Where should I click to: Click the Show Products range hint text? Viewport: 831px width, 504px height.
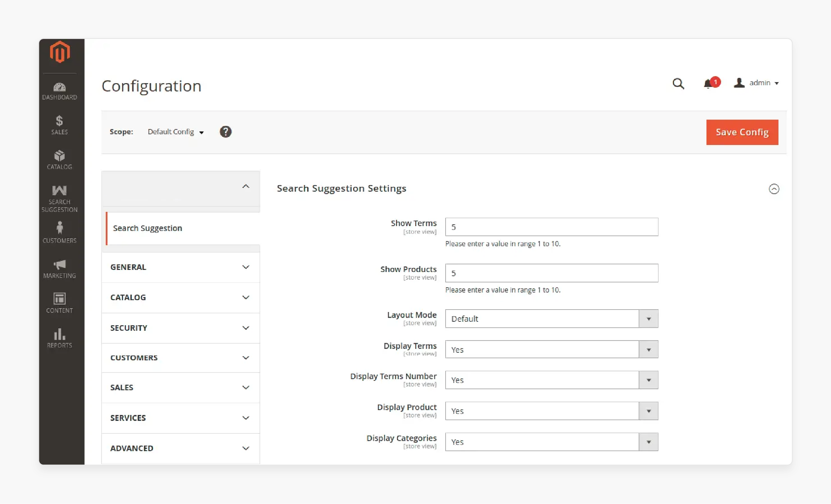pos(503,290)
